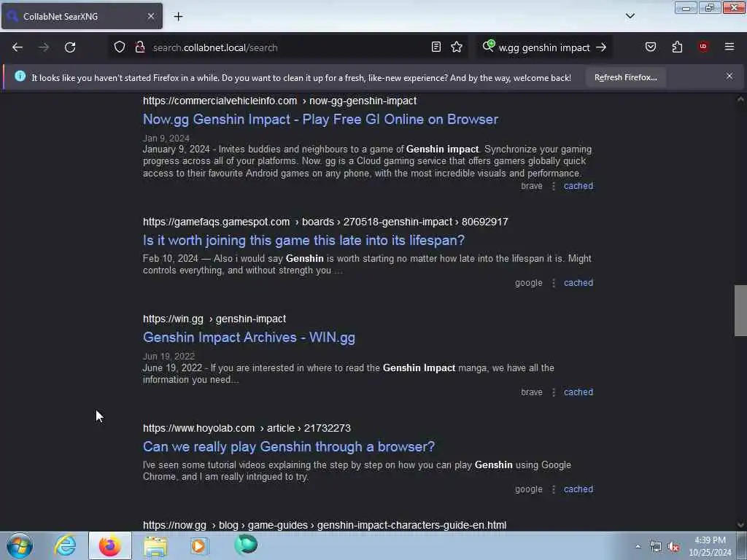
Task: Show hidden system tray icons
Action: click(x=638, y=546)
